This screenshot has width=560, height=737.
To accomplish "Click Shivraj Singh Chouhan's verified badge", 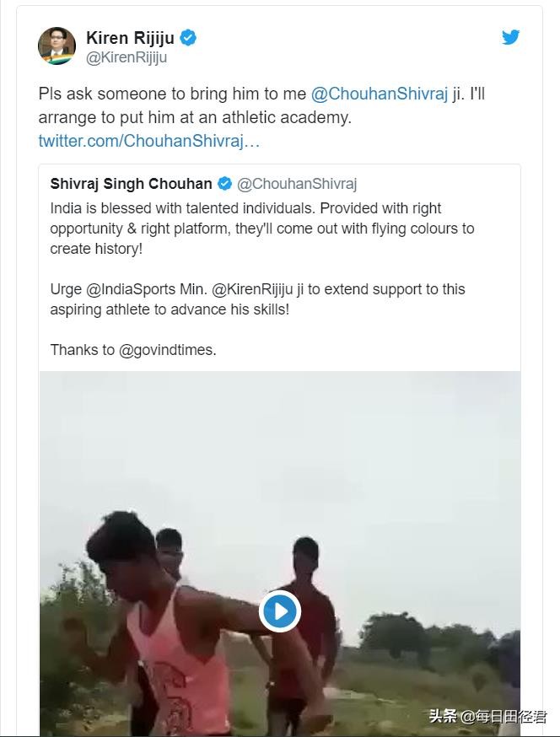I will click(x=225, y=184).
